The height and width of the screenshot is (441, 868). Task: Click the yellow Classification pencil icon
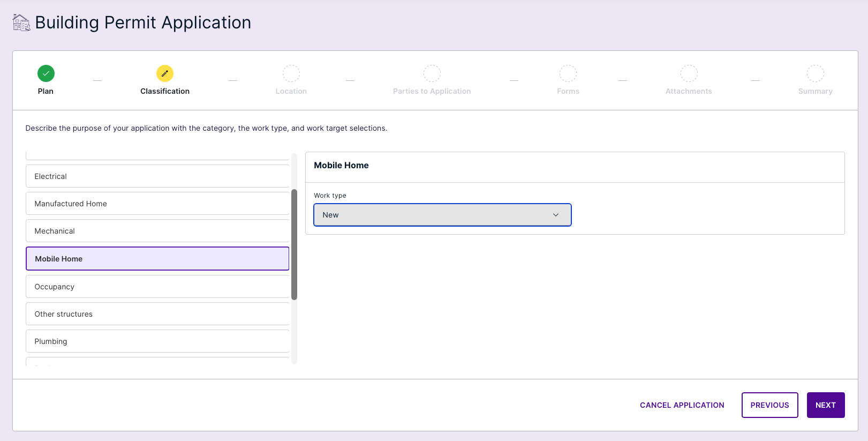165,73
